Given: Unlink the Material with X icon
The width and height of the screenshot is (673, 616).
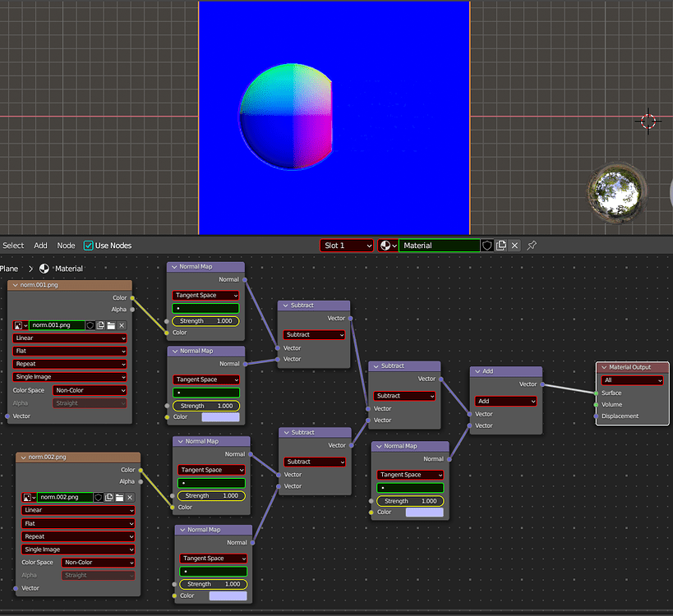Looking at the screenshot, I should [x=514, y=246].
